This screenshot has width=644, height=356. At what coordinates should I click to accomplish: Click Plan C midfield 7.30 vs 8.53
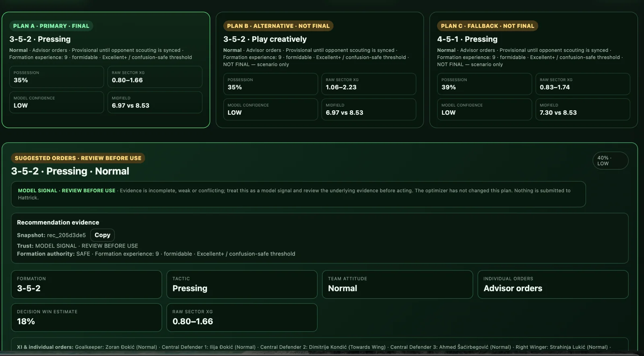point(583,109)
